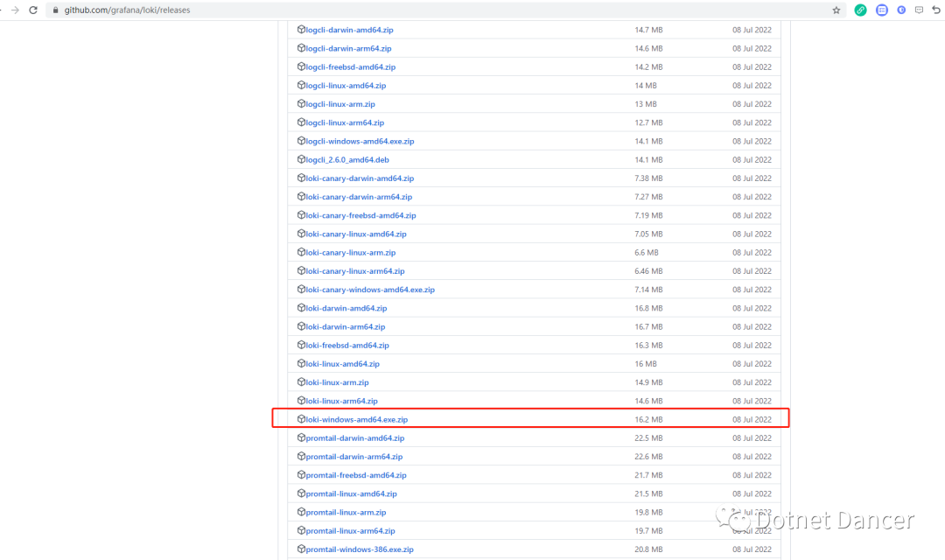Download logcli-freebsd-amd64.zip
The height and width of the screenshot is (560, 945).
351,66
